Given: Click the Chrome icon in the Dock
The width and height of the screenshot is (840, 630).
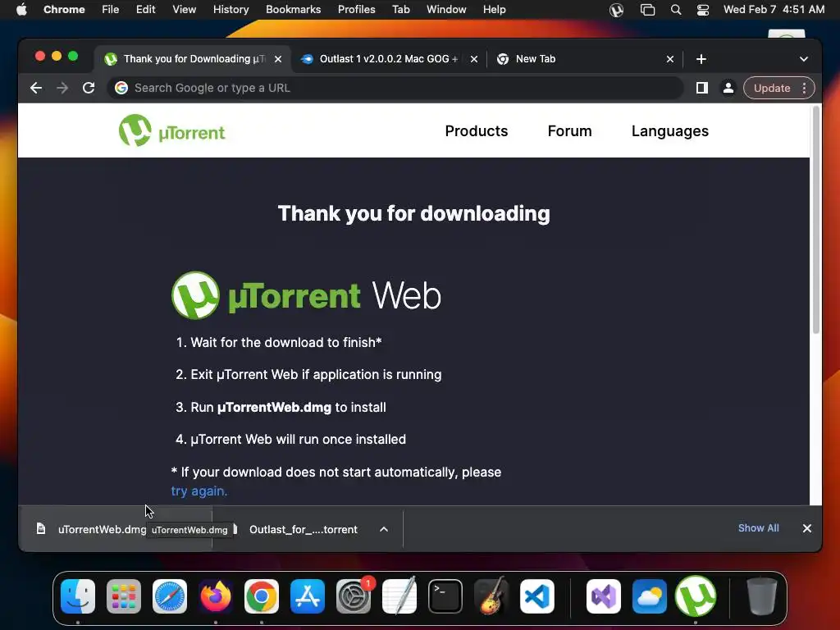Looking at the screenshot, I should [262, 596].
